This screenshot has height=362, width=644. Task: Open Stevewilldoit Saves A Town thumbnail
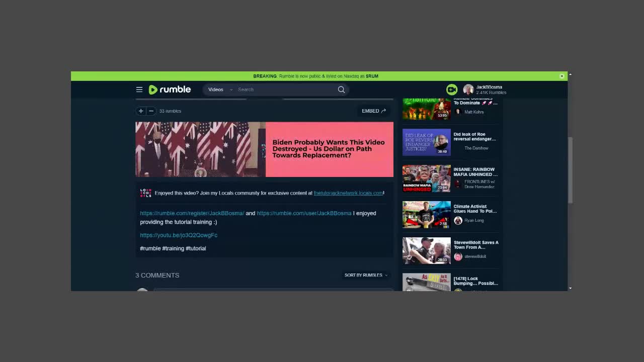(427, 251)
